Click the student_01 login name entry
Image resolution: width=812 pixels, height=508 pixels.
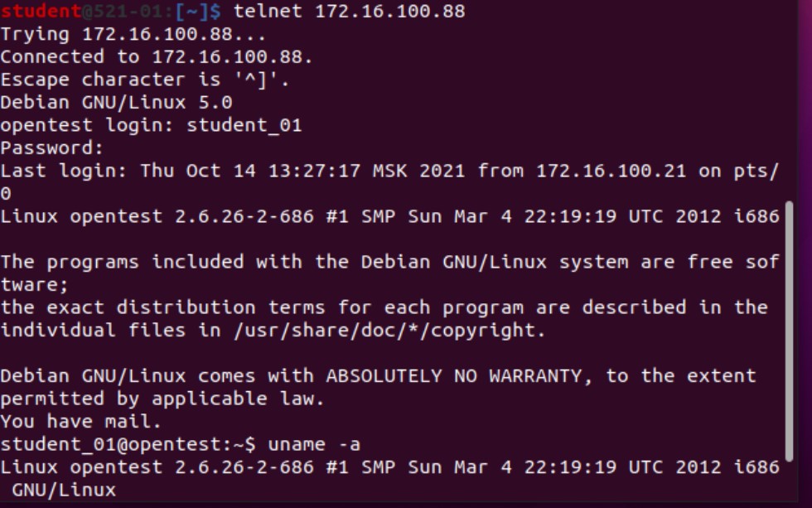coord(244,125)
